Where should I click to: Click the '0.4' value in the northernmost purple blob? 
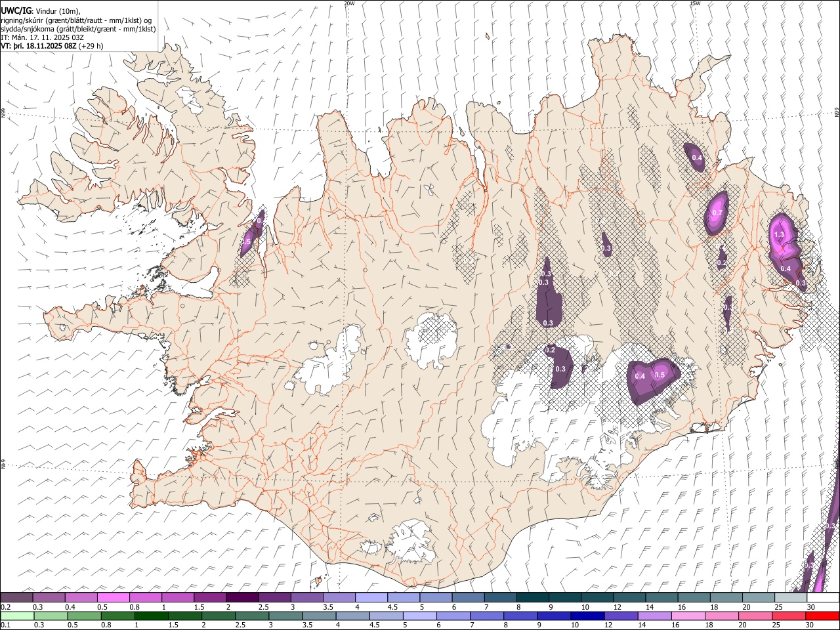tap(697, 157)
